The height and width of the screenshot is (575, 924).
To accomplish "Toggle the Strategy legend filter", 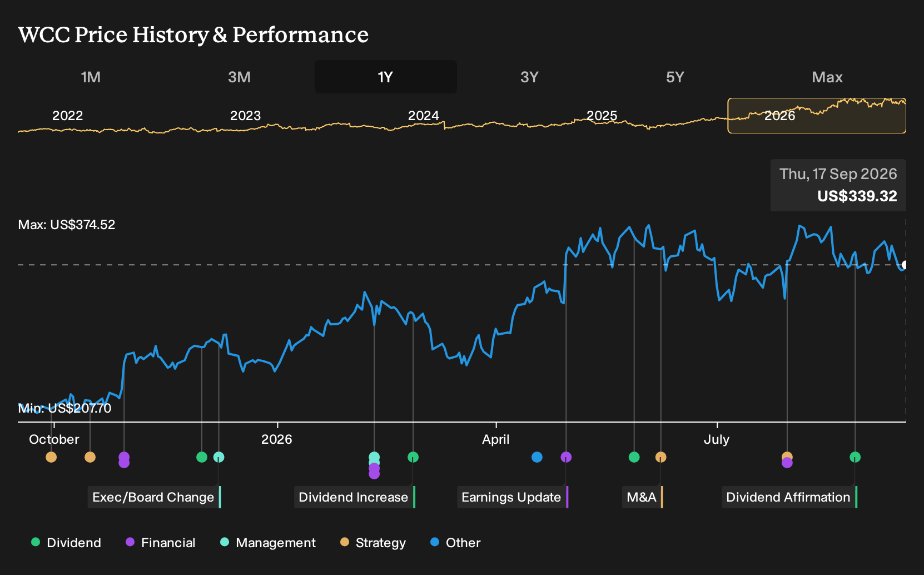I will click(373, 543).
